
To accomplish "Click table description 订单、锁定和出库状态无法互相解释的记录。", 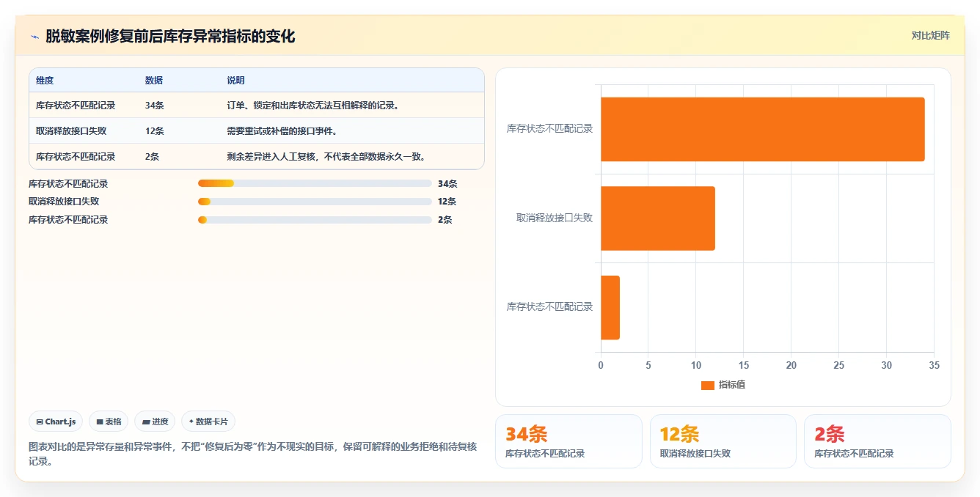I will 314,106.
